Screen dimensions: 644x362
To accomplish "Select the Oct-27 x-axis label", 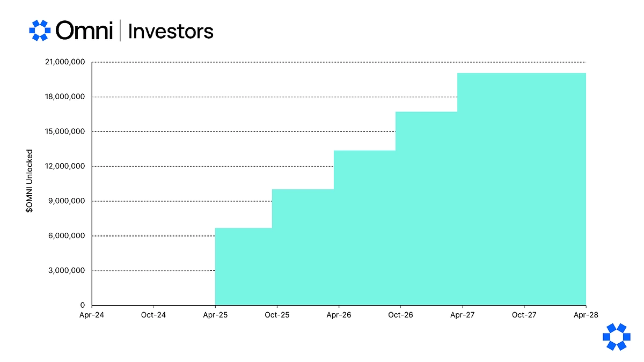I will pos(524,315).
